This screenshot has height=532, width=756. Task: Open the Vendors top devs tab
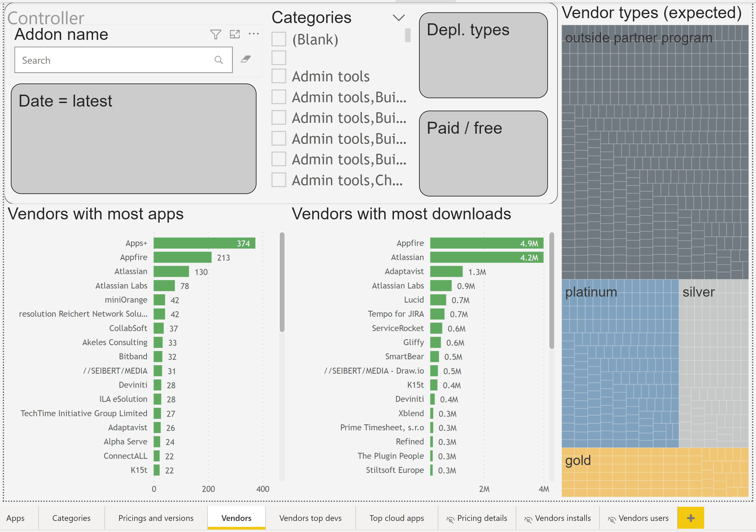click(310, 518)
